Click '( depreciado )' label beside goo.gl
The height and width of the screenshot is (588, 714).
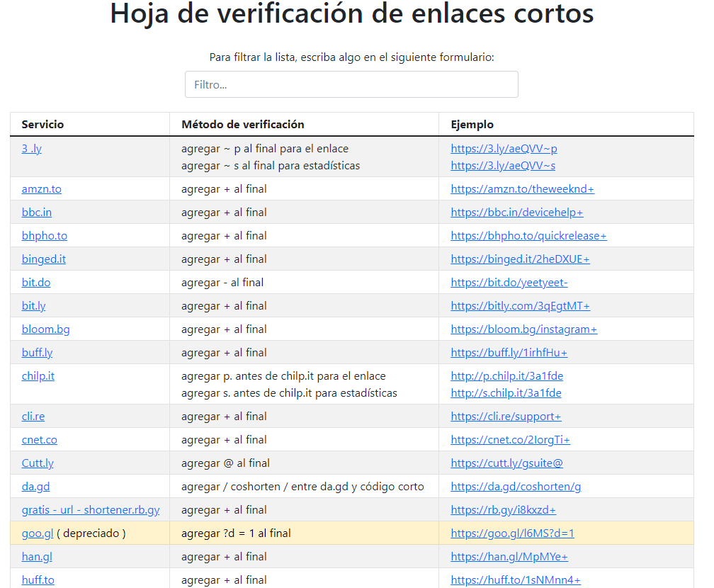click(x=91, y=533)
